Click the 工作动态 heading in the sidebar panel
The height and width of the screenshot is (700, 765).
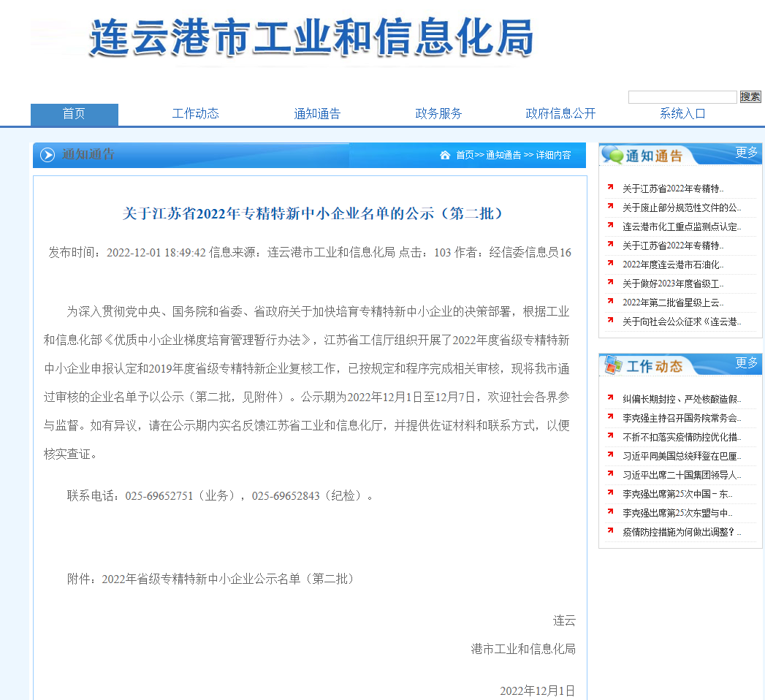coord(654,366)
